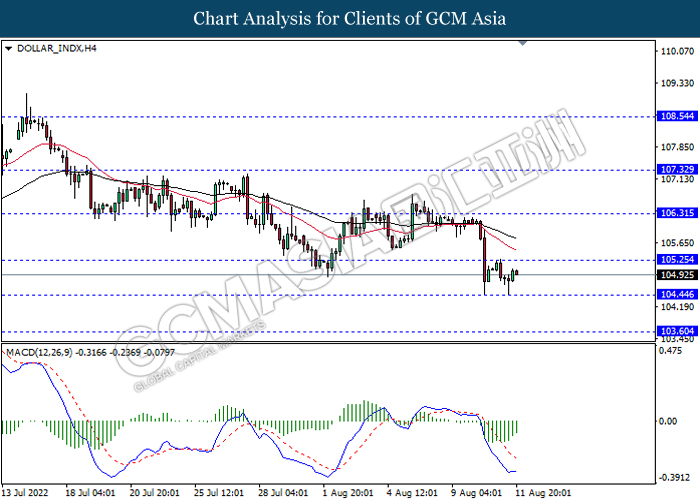700x500 pixels.
Task: Click the MACD scale value 0.475
Action: click(x=671, y=351)
